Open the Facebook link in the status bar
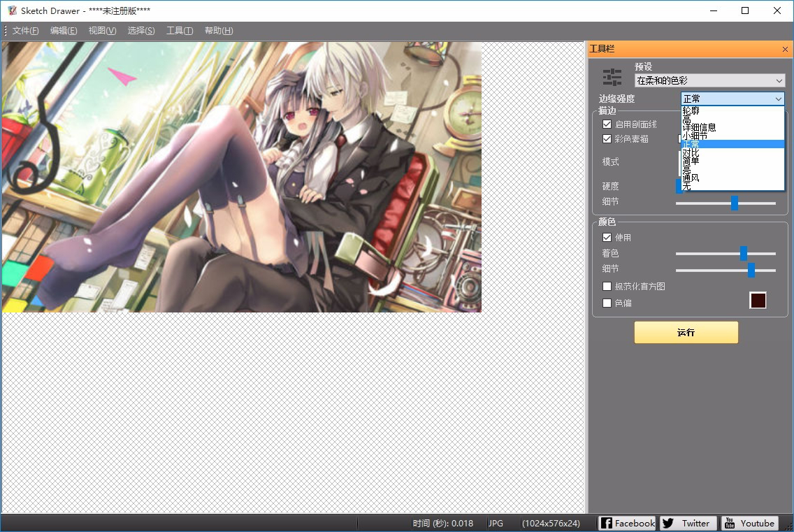Screen dimensions: 794x532 [627, 523]
